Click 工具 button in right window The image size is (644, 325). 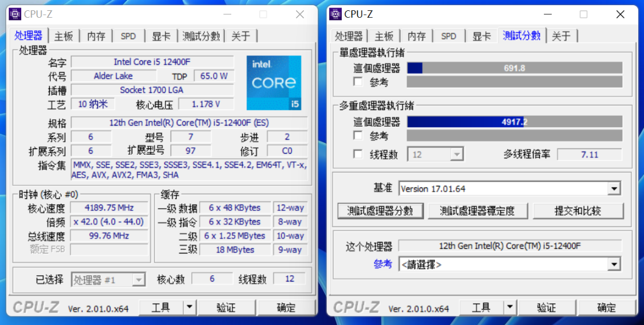tap(481, 307)
